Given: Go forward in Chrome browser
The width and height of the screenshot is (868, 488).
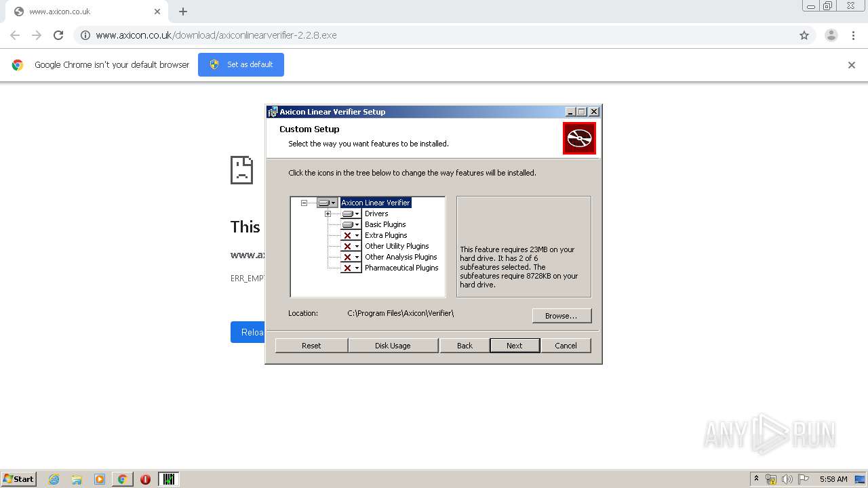Looking at the screenshot, I should coord(37,35).
